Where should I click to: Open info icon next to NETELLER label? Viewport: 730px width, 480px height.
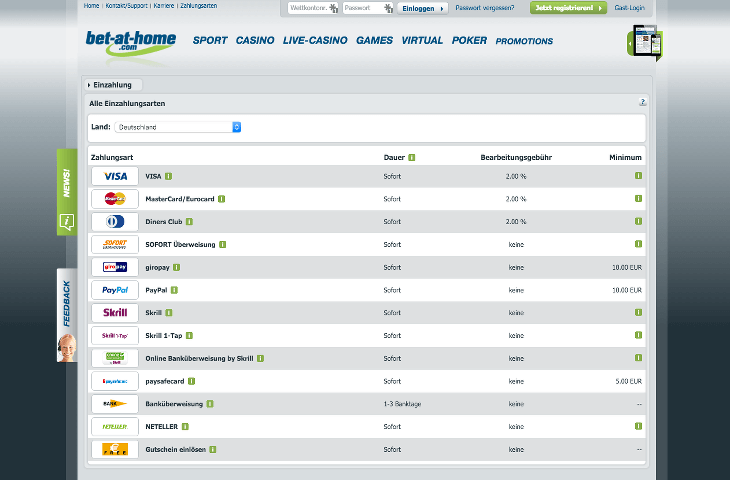tap(185, 426)
